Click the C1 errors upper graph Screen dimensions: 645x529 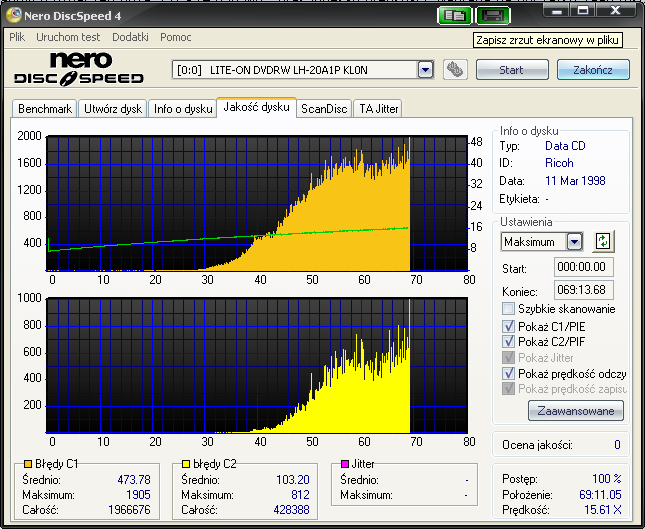click(x=257, y=203)
